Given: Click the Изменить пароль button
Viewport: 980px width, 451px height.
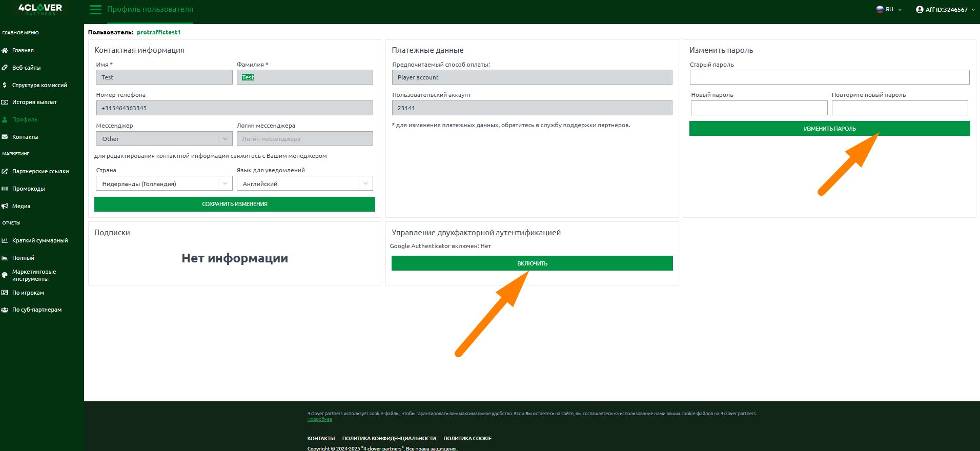Looking at the screenshot, I should [x=829, y=129].
